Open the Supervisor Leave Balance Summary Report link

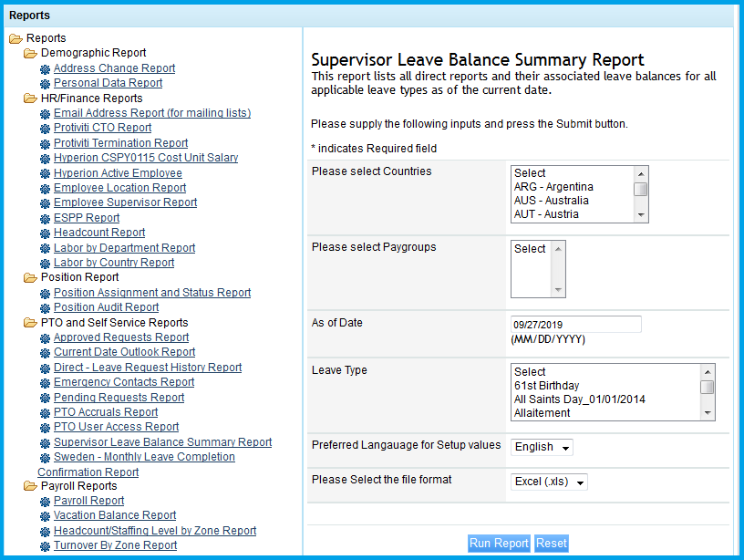[x=162, y=442]
